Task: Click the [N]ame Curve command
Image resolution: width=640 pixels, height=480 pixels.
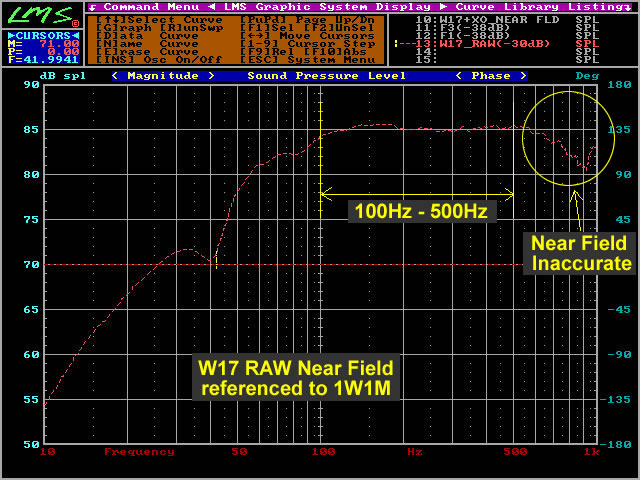Action: coord(147,44)
